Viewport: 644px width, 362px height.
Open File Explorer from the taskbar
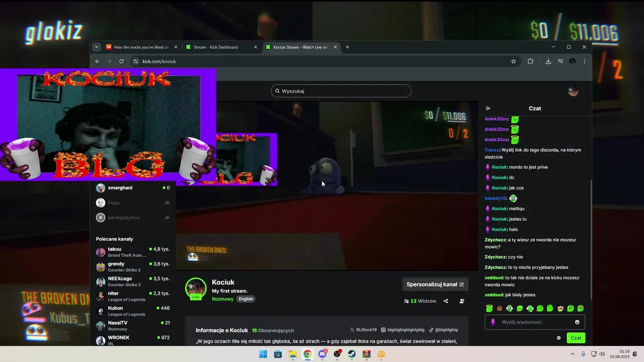click(293, 354)
